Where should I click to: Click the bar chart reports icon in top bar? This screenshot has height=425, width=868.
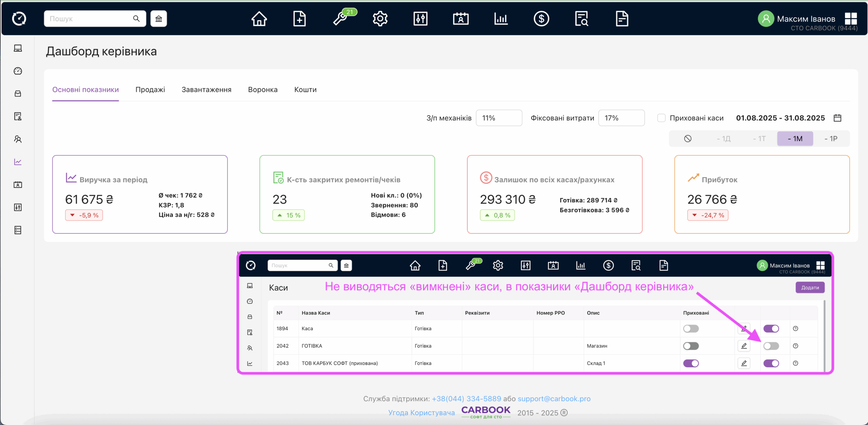tap(501, 19)
